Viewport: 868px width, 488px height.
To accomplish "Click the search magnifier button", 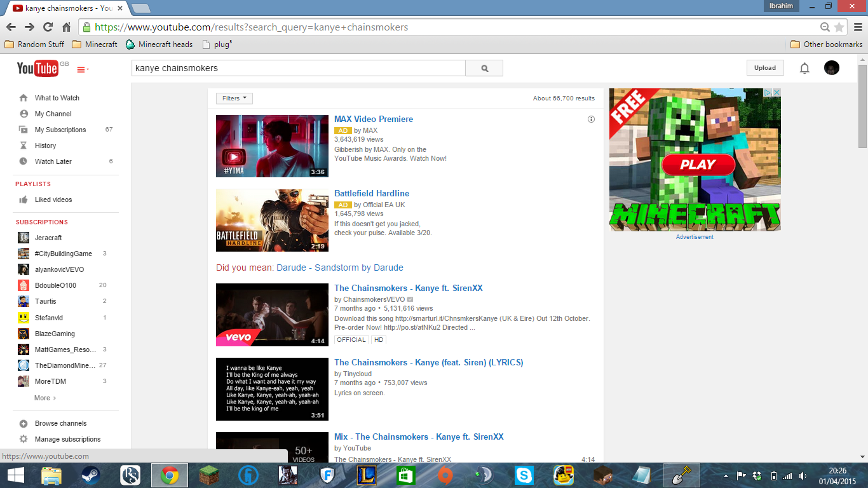I will click(x=484, y=68).
